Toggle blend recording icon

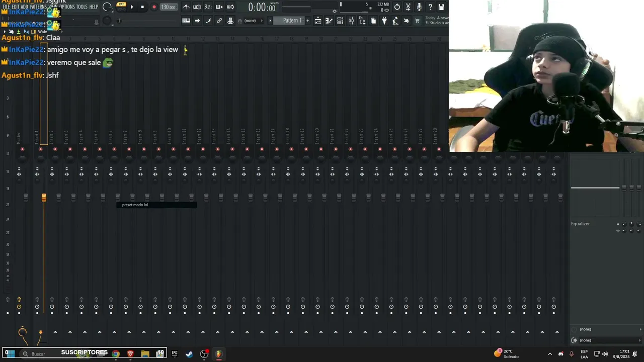(230, 7)
